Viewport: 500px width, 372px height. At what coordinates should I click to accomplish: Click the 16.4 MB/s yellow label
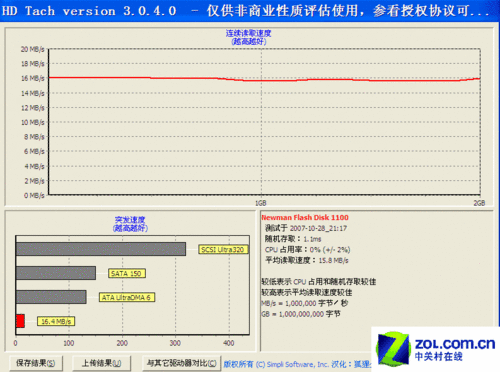click(56, 321)
